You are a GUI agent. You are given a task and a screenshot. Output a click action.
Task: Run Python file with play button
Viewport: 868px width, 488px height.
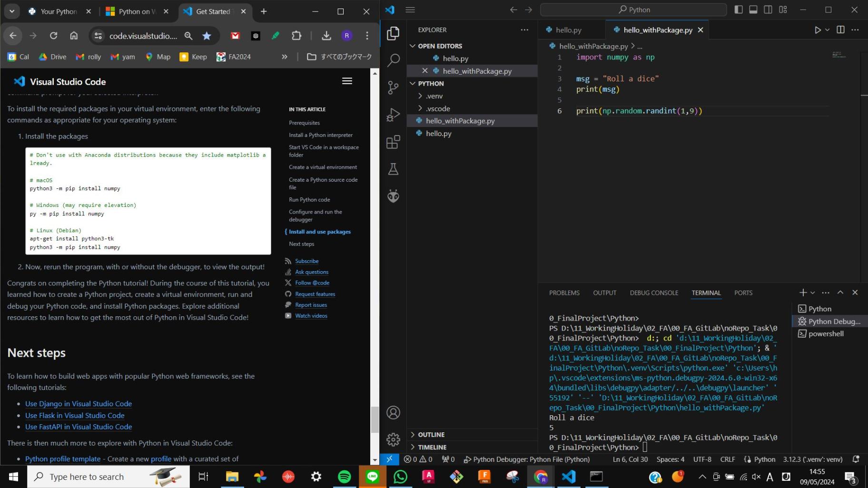(x=818, y=30)
